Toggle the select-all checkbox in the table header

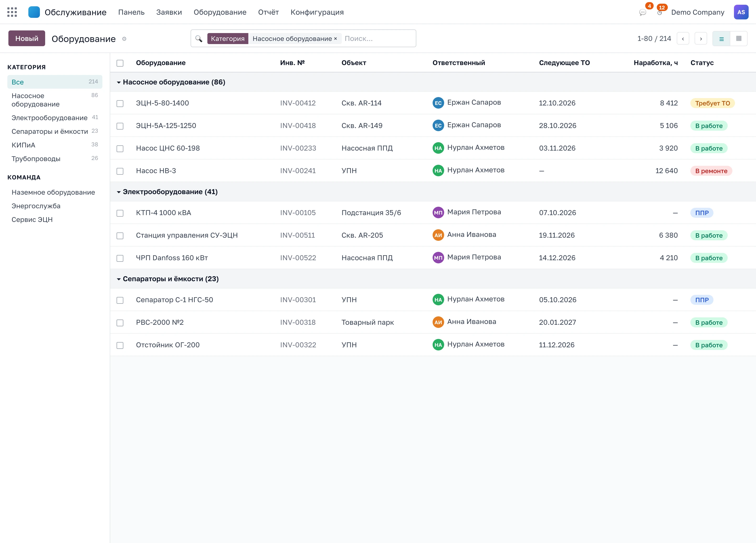click(120, 63)
